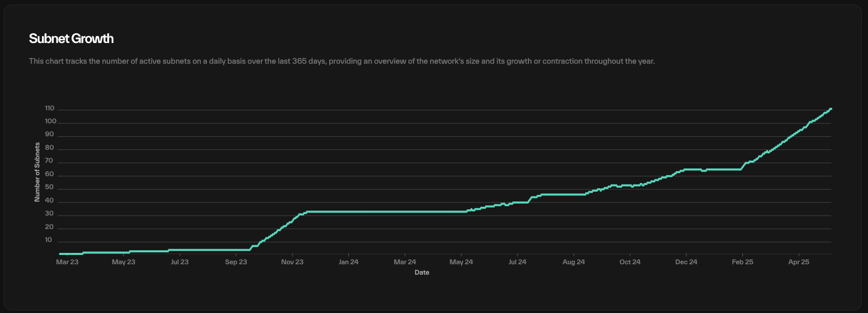
Task: Click the Subnet Growth chart title
Action: [71, 39]
